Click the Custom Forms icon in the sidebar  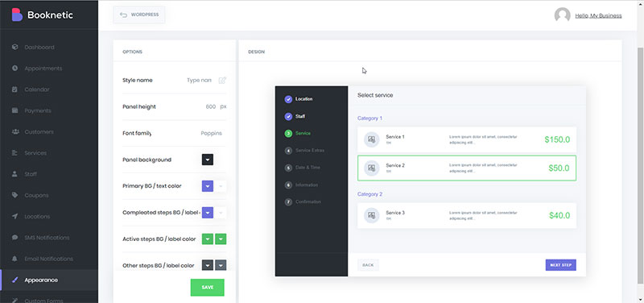pyautogui.click(x=15, y=301)
